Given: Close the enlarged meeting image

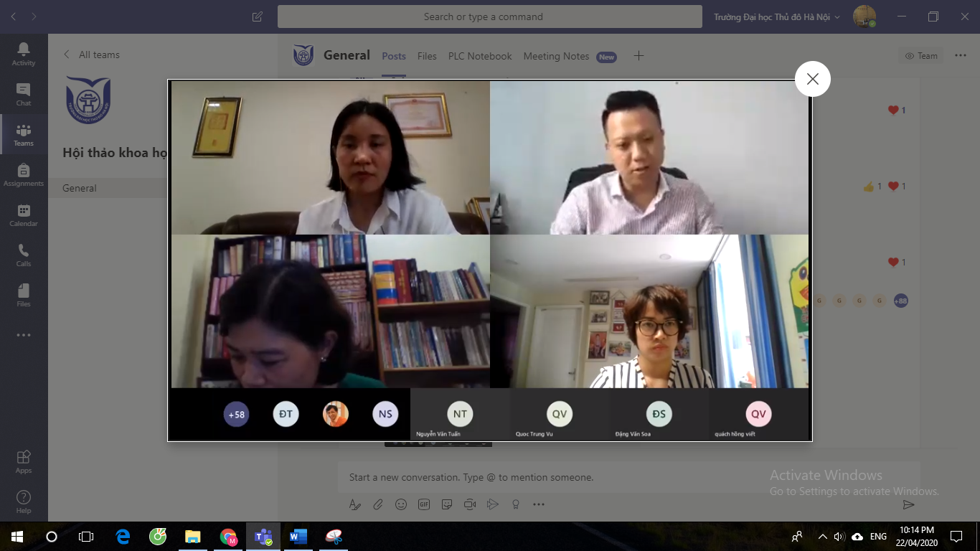Looking at the screenshot, I should (812, 79).
